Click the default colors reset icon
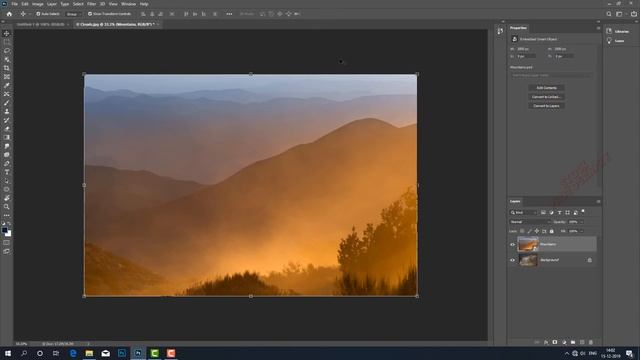This screenshot has height=360, width=640. click(x=4, y=224)
